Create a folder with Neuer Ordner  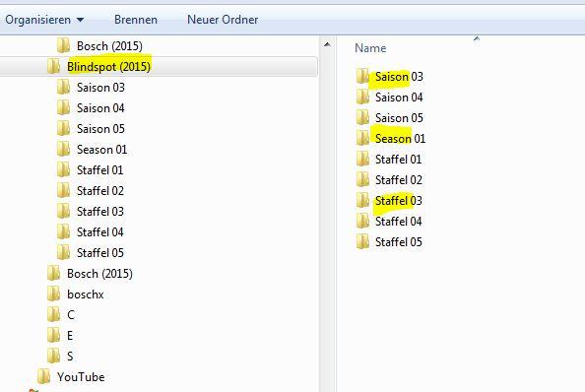point(223,20)
